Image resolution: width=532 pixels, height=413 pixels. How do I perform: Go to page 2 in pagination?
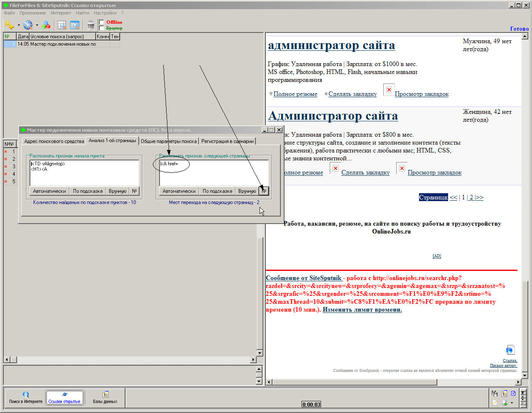click(471, 197)
